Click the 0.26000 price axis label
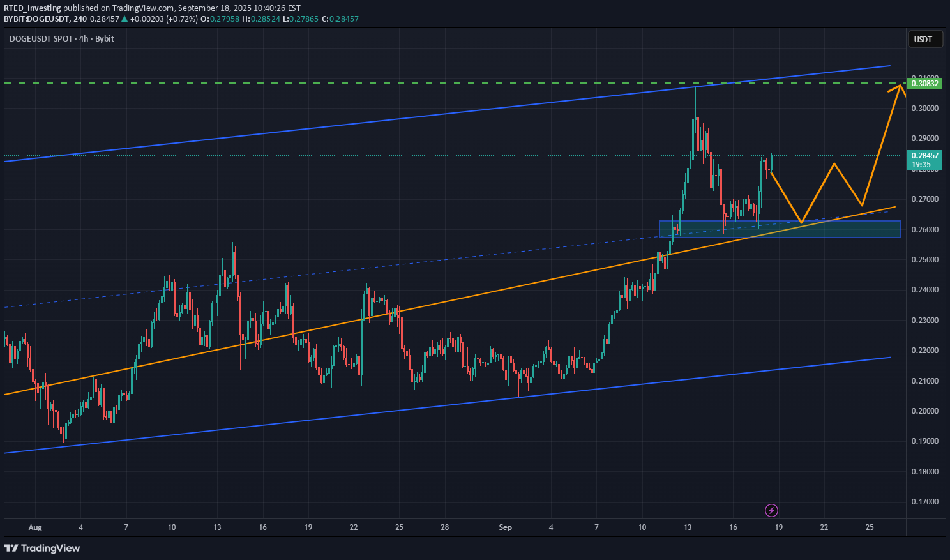The height and width of the screenshot is (560, 950). point(924,230)
